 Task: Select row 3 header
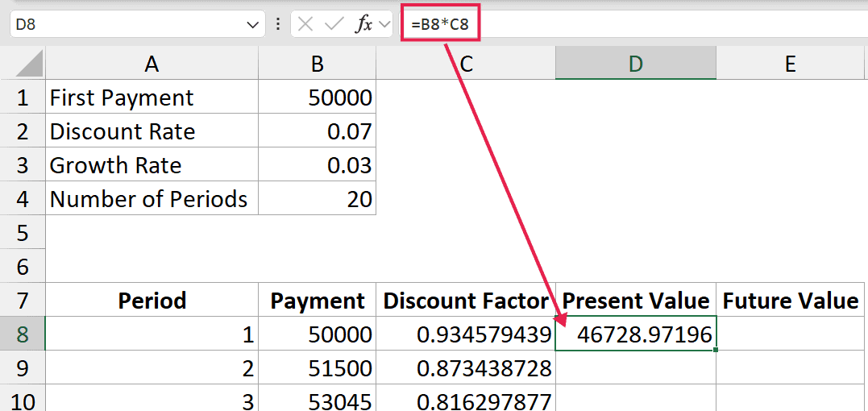(x=22, y=165)
